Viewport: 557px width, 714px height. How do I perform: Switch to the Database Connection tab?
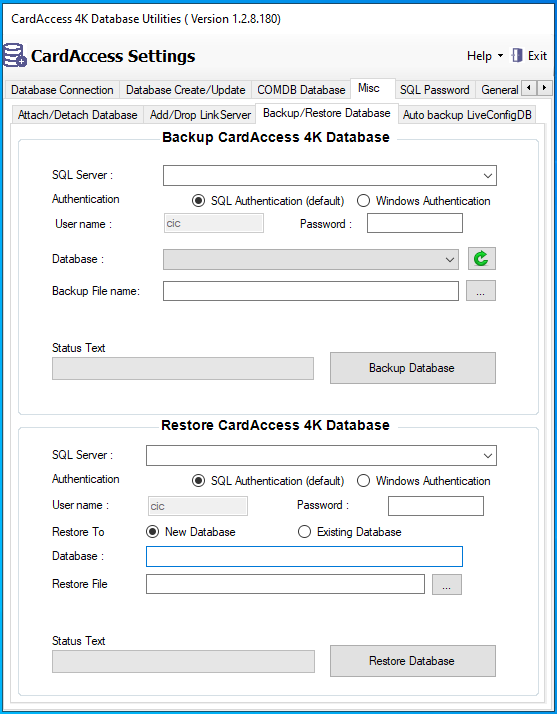pyautogui.click(x=62, y=90)
